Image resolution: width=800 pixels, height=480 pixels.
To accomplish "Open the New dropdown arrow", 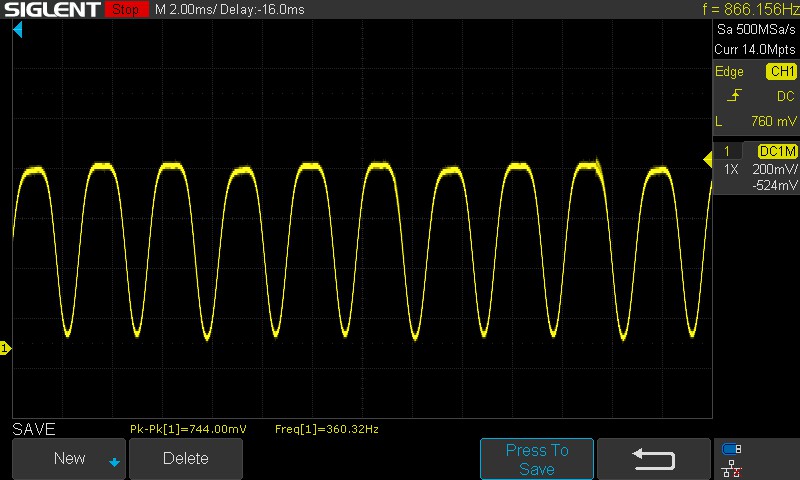I will pyautogui.click(x=114, y=462).
